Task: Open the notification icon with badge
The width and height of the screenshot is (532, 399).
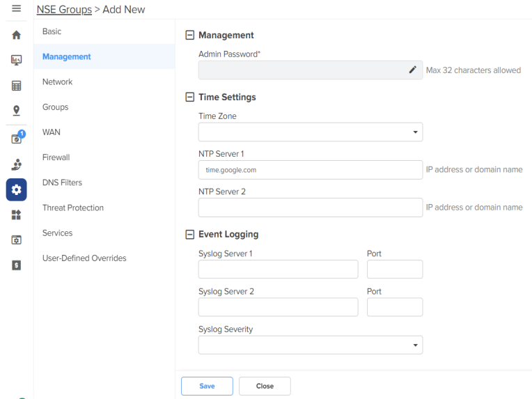Action: pos(17,137)
